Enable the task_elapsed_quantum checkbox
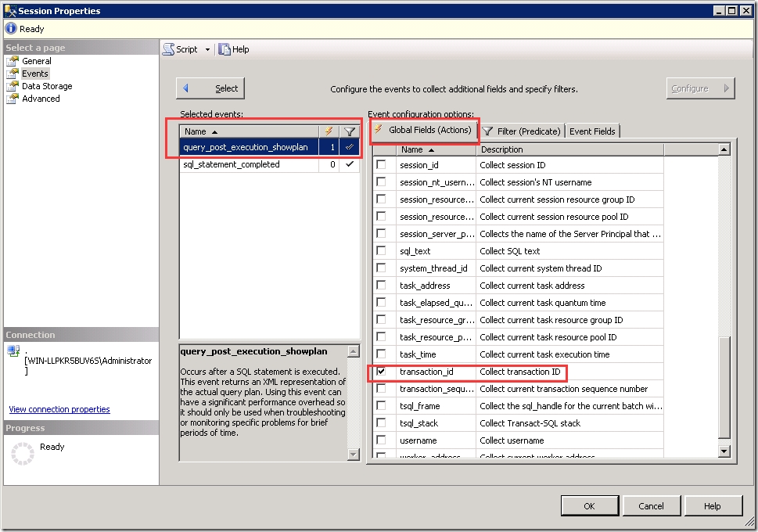This screenshot has height=532, width=758. (x=381, y=302)
